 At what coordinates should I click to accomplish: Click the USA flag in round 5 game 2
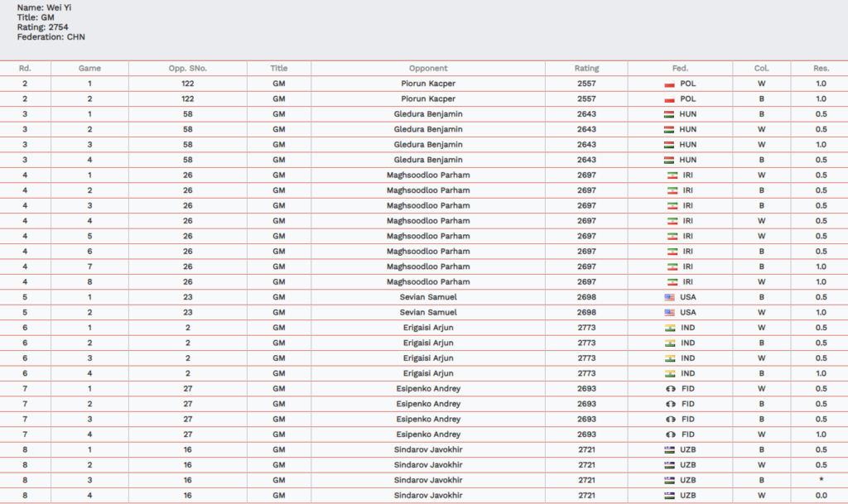point(669,313)
